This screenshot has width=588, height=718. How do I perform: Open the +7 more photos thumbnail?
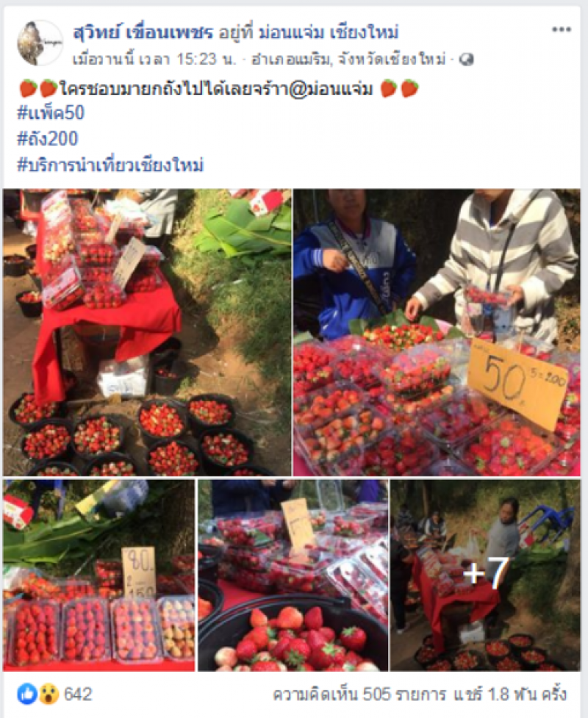[x=485, y=575]
